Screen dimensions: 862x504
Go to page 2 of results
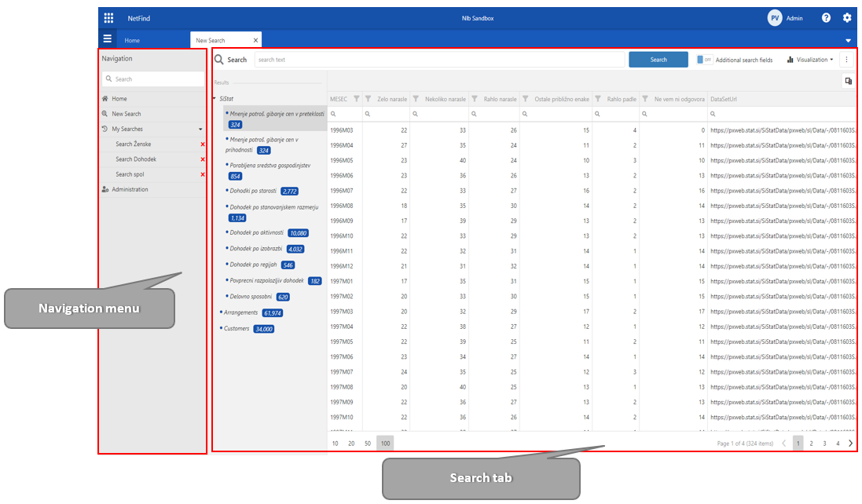point(811,444)
